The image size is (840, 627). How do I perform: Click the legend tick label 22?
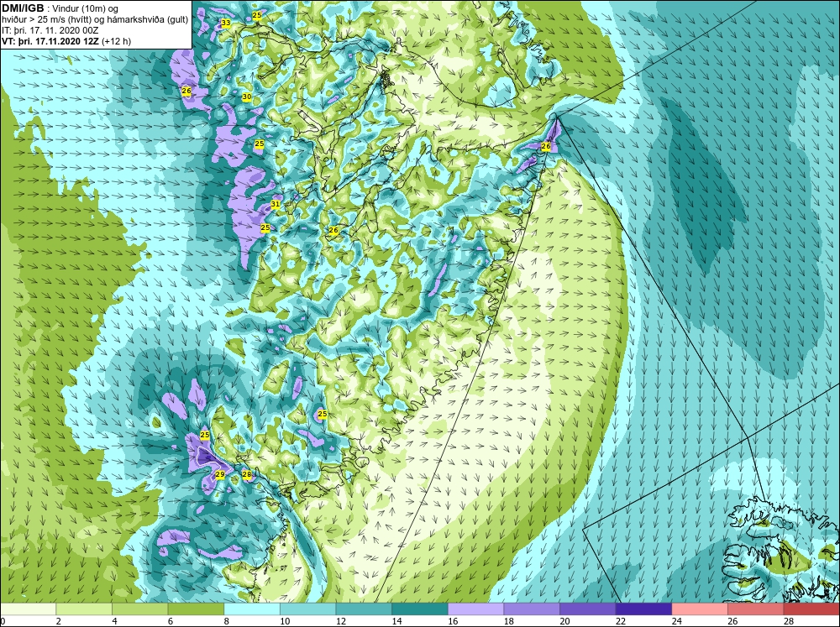(x=621, y=621)
